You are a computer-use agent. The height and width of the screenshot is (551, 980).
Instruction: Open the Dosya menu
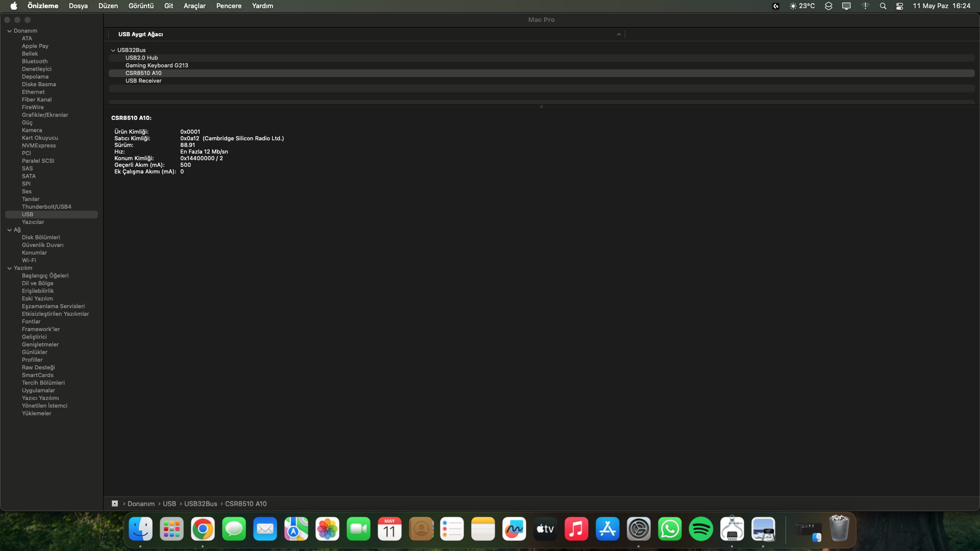[x=78, y=6]
